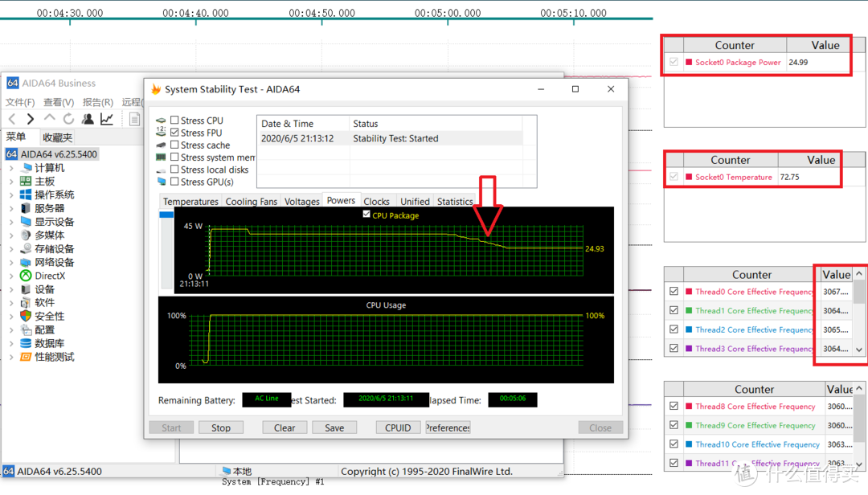
Task: Select the 软件 software icon in tree
Action: [26, 302]
